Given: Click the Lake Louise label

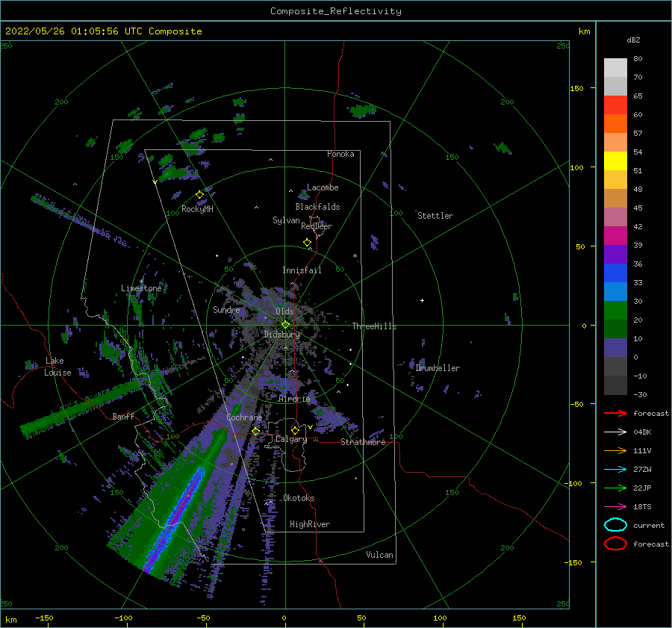Looking at the screenshot, I should click(x=57, y=367).
